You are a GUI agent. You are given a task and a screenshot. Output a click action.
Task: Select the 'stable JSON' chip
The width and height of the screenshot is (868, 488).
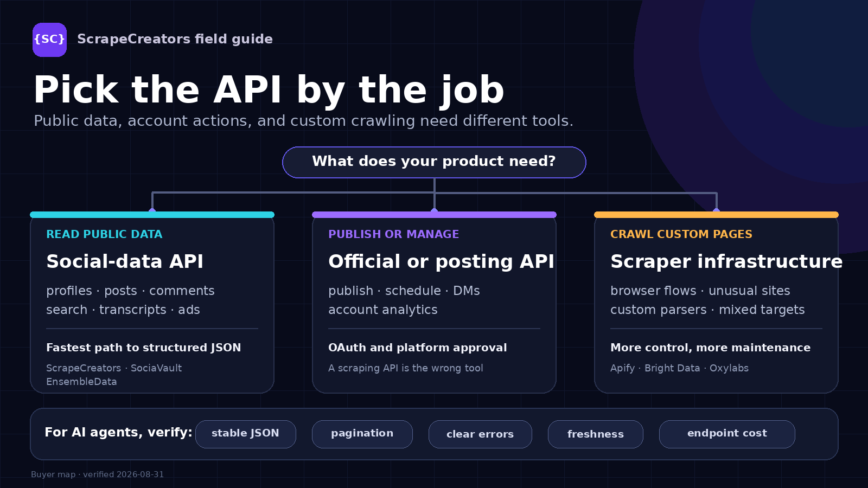click(x=246, y=434)
